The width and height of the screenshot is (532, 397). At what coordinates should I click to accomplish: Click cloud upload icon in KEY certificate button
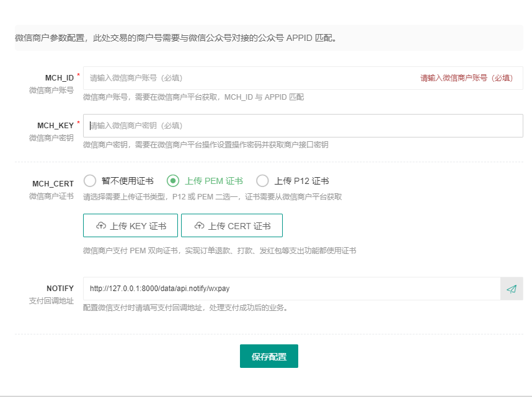tap(101, 225)
